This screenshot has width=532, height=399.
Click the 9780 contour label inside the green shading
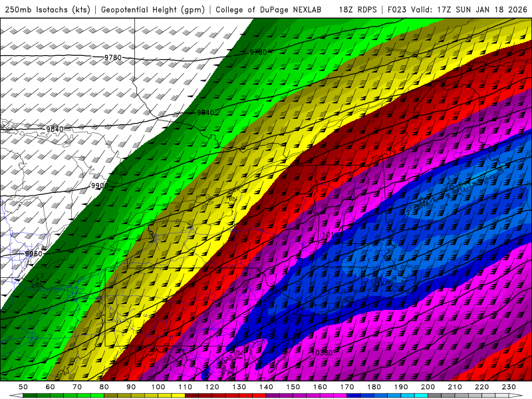[258, 53]
